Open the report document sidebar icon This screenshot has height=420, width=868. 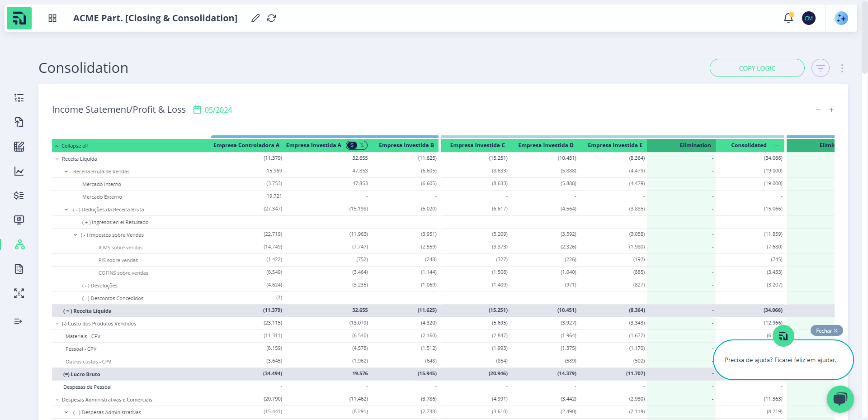click(19, 269)
